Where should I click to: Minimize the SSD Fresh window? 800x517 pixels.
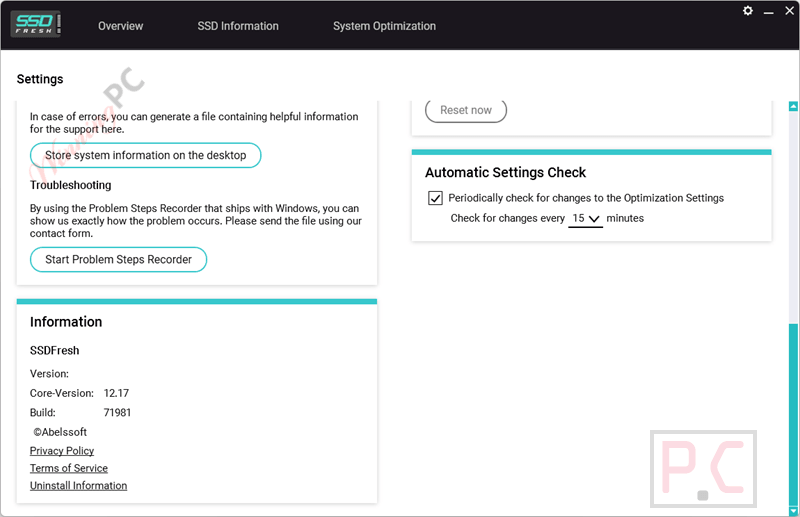tap(768, 12)
